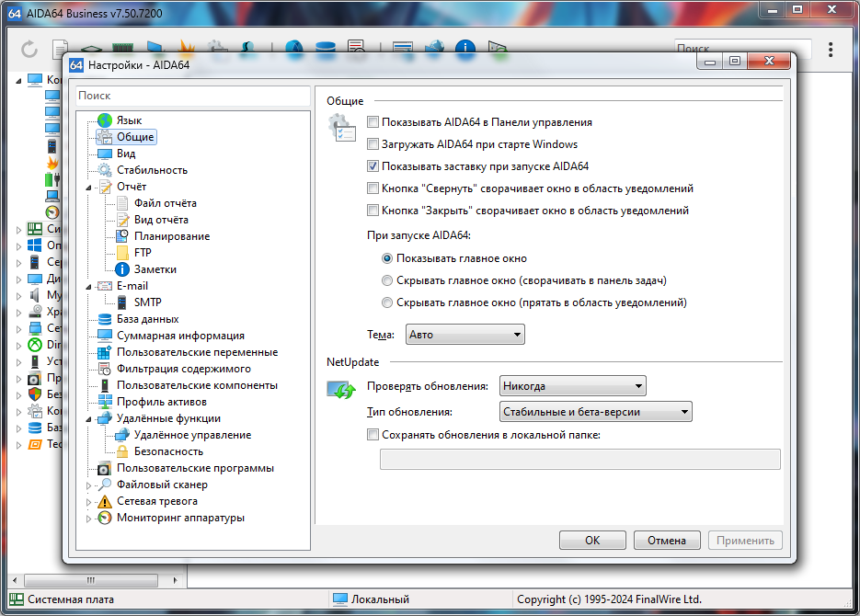Select Скрывать главное окно (сворачивать в панель задач)

coord(387,280)
